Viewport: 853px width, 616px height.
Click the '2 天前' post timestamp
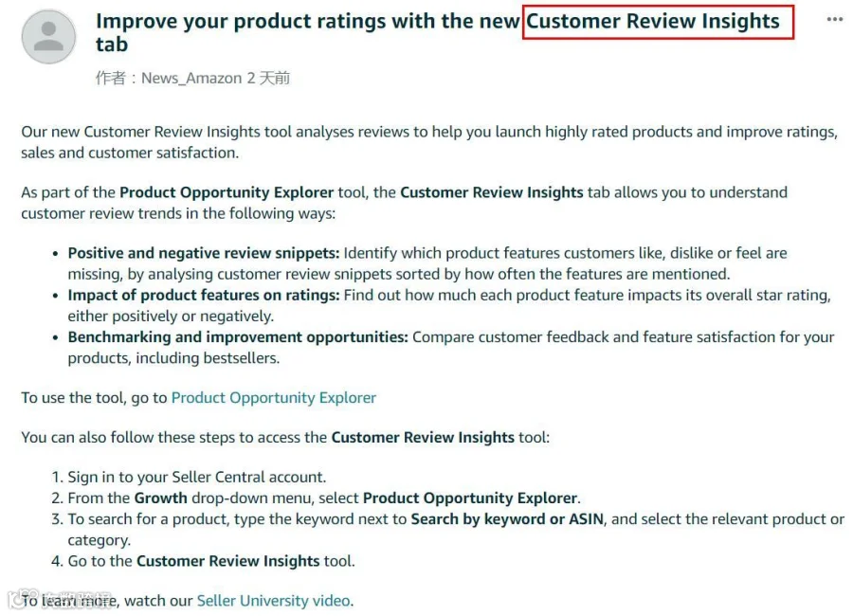(268, 79)
